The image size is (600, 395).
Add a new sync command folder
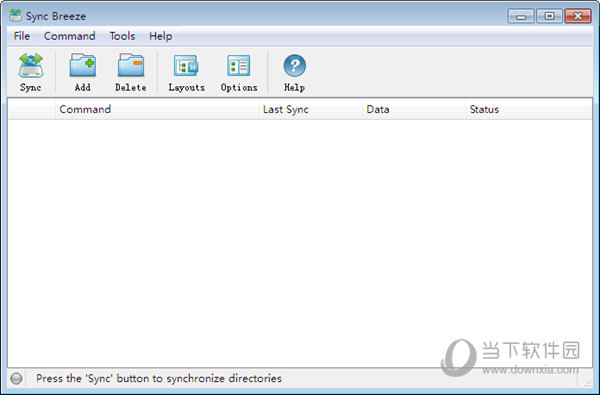click(83, 72)
